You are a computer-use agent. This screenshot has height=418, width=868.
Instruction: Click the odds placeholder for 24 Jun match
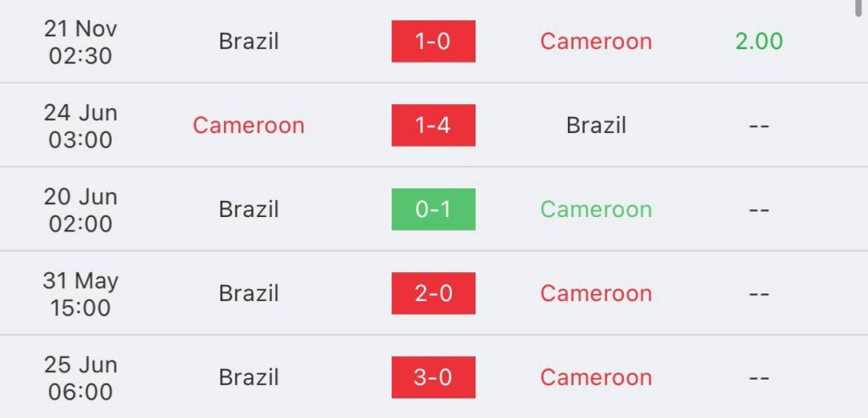pyautogui.click(x=759, y=125)
